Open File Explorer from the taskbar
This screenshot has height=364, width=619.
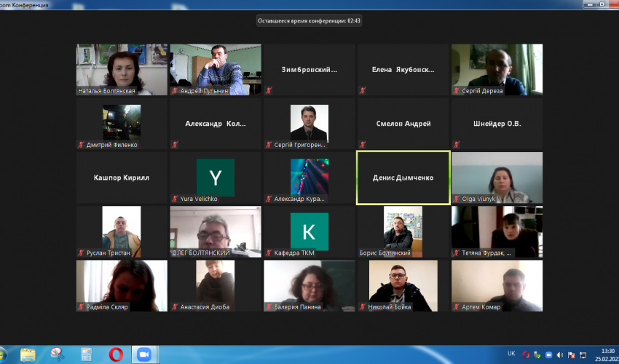28,355
